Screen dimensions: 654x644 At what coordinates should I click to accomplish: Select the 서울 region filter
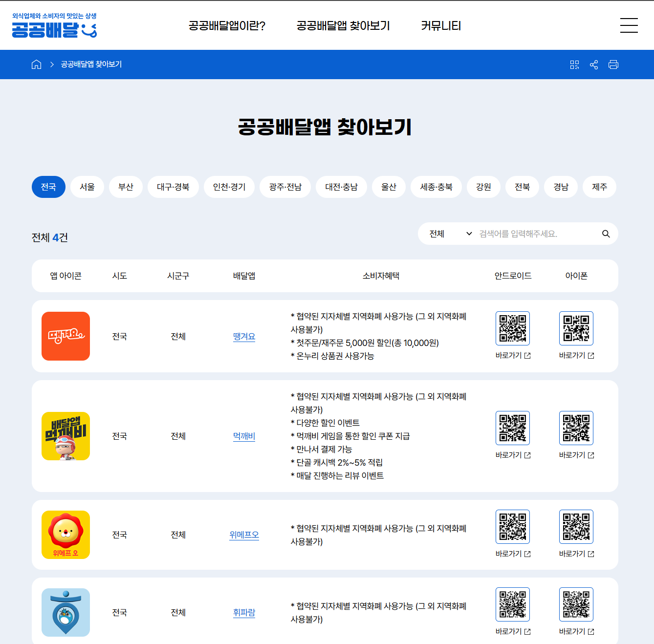tap(87, 187)
